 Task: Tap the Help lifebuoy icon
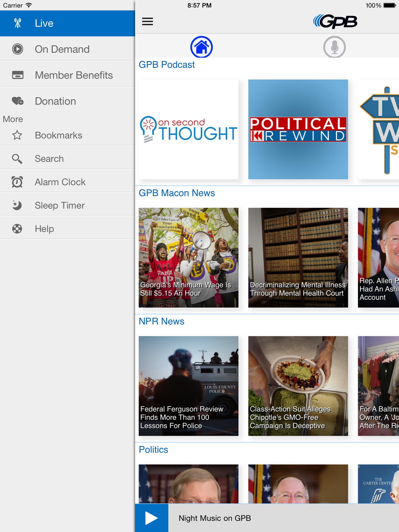click(x=17, y=229)
